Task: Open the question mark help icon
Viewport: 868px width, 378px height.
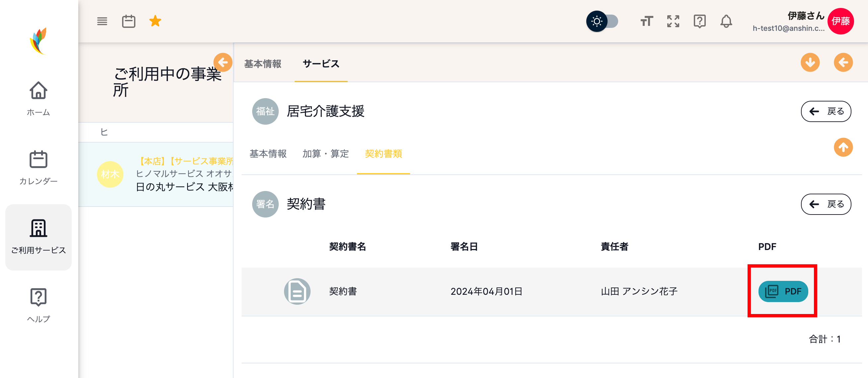Action: (699, 21)
